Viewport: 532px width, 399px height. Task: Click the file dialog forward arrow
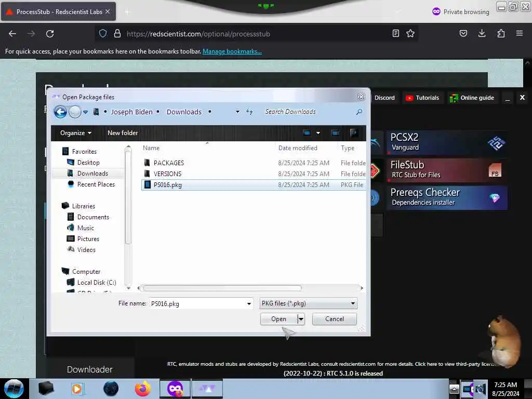click(x=75, y=112)
